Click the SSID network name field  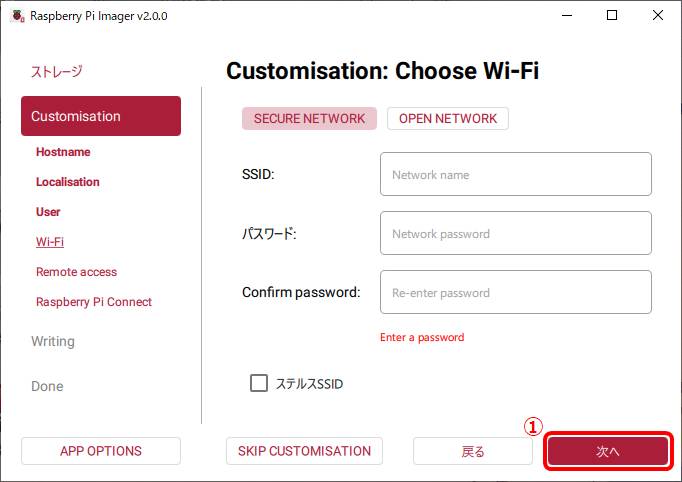515,174
